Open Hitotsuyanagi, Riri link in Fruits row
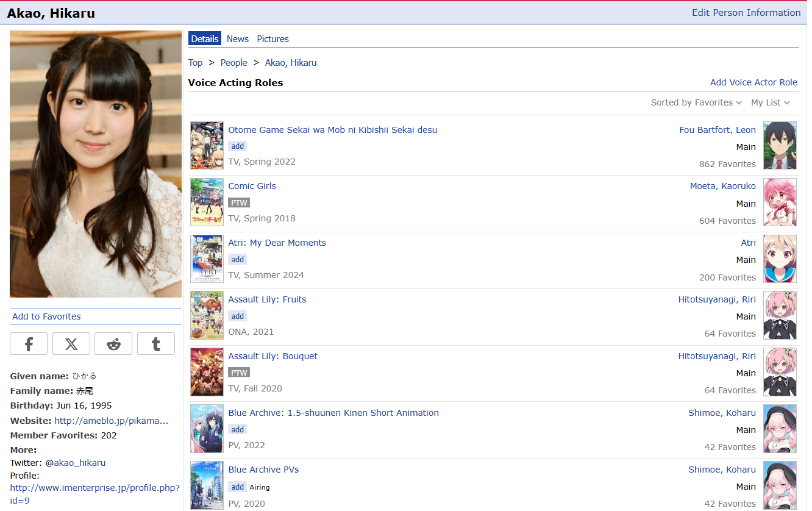 [717, 299]
